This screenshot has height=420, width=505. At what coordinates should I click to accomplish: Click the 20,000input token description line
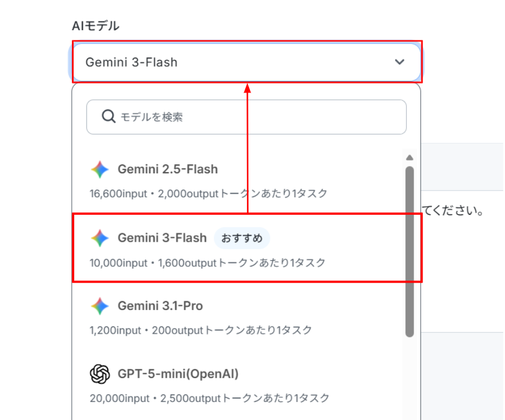pyautogui.click(x=210, y=399)
